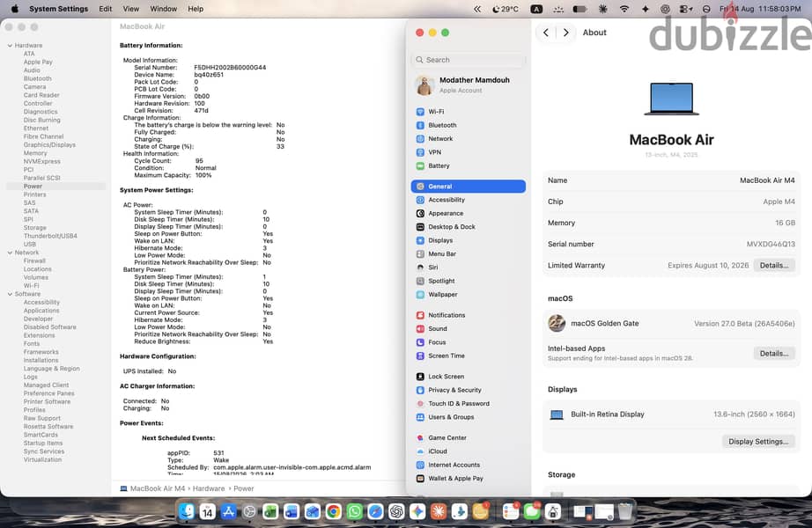812x528 pixels.
Task: Open Finder from the Dock
Action: point(187,512)
